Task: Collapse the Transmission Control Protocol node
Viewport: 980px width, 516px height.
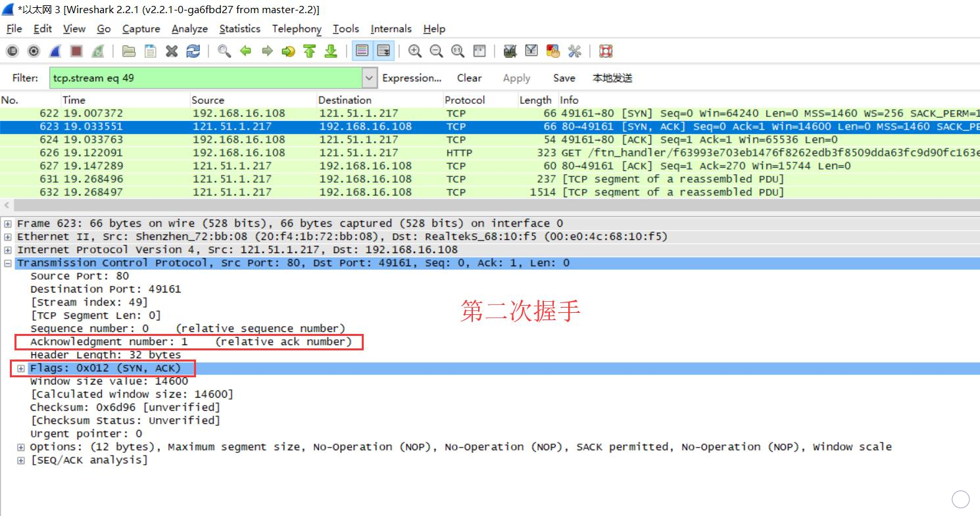Action: (8, 263)
